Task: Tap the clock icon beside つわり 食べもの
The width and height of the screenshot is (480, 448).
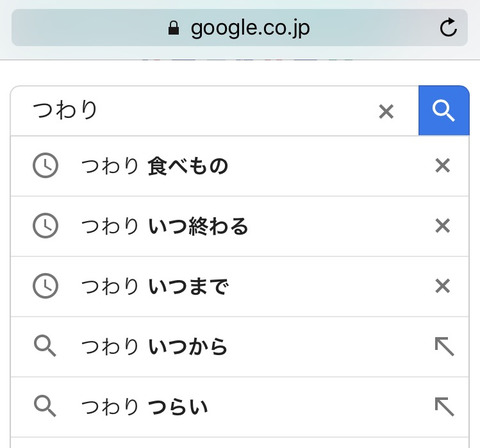Action: (45, 166)
